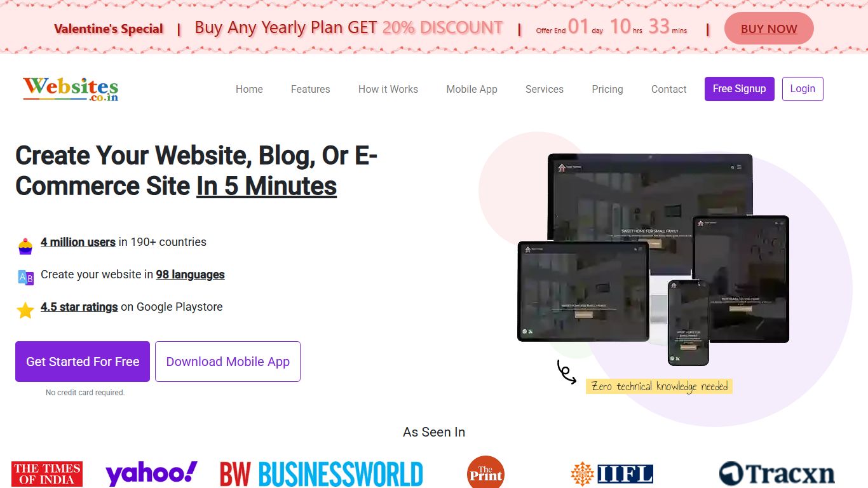This screenshot has width=868, height=488.
Task: Click the IIFL logo
Action: [612, 474]
